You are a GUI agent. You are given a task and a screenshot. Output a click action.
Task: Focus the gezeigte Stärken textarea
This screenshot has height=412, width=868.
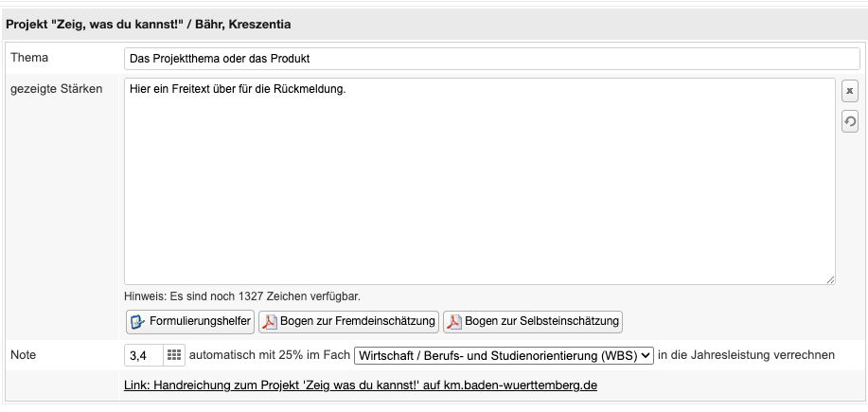(479, 180)
